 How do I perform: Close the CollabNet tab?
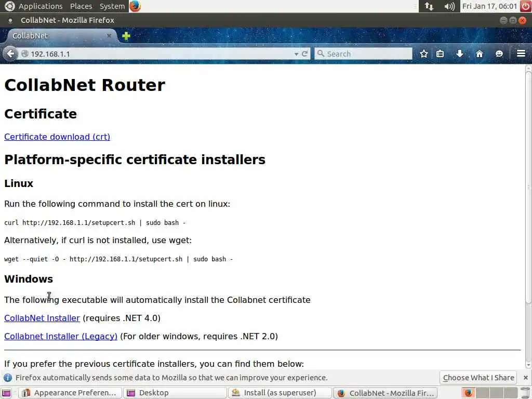pyautogui.click(x=109, y=36)
